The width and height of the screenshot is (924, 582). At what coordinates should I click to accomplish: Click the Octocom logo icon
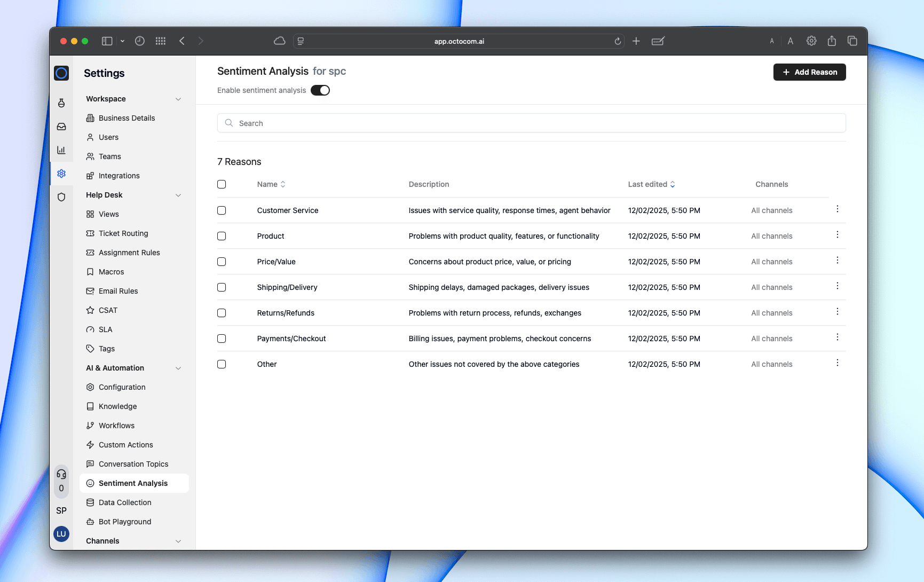[x=61, y=73]
